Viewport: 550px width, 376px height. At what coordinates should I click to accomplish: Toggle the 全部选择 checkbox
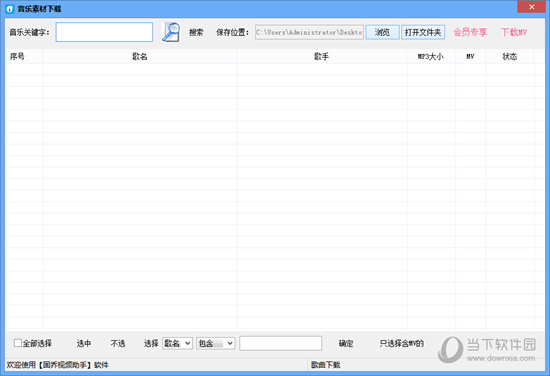pyautogui.click(x=18, y=343)
